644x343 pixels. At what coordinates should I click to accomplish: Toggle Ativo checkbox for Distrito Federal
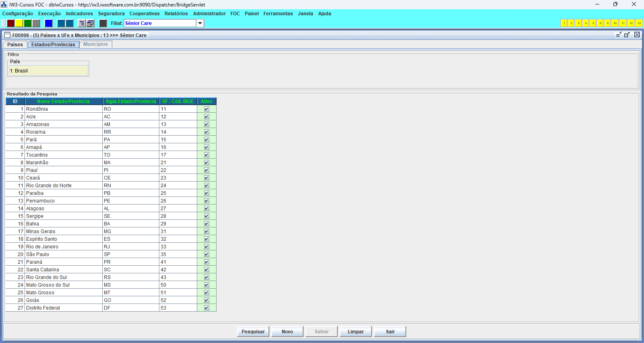[206, 308]
